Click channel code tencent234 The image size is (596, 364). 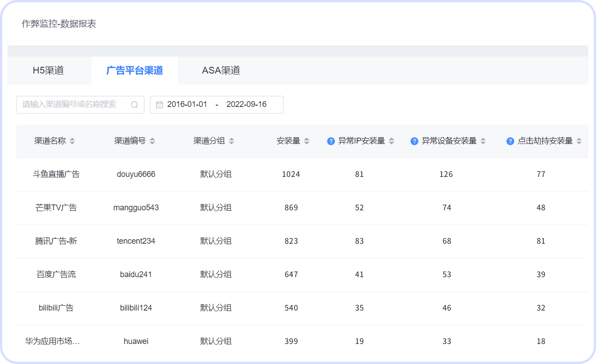[136, 241]
